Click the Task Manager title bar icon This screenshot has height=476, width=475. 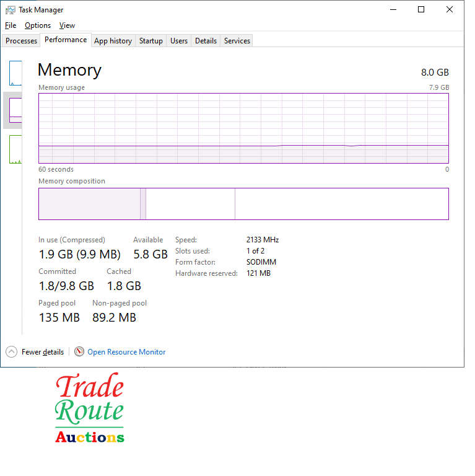pyautogui.click(x=11, y=10)
